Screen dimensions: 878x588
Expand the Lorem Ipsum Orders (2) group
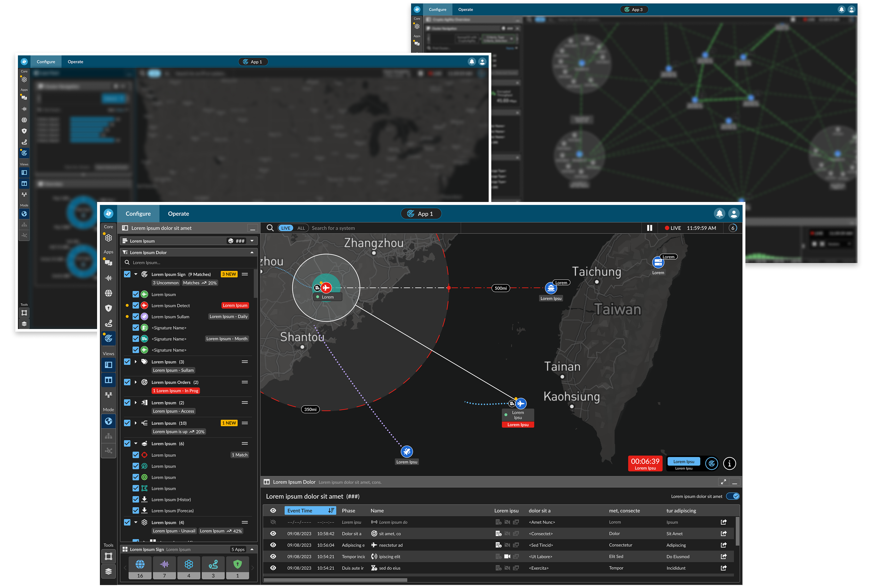[x=136, y=382]
